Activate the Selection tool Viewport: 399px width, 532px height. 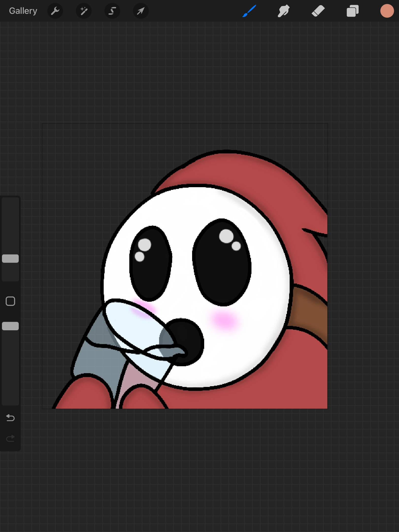pyautogui.click(x=112, y=11)
